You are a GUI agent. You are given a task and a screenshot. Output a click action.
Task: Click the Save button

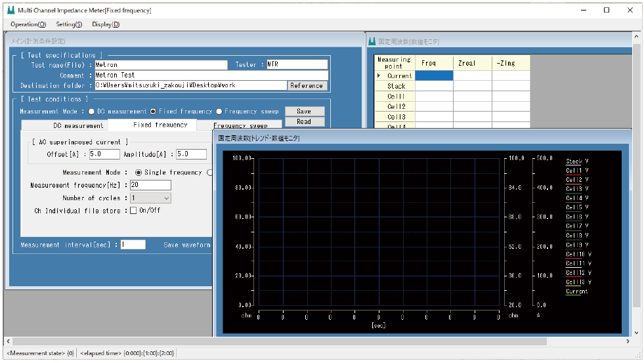305,112
